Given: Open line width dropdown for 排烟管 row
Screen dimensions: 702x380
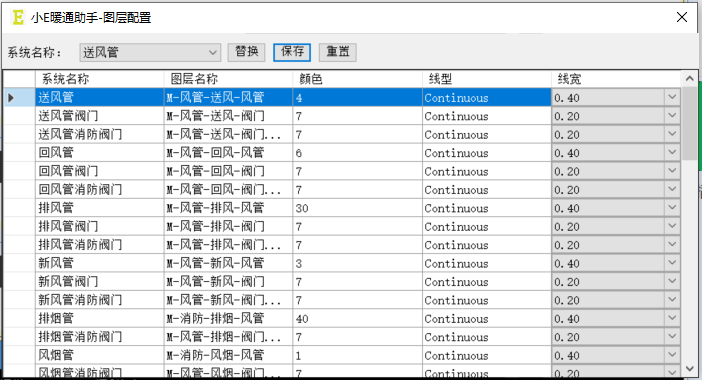Looking at the screenshot, I should (672, 318).
